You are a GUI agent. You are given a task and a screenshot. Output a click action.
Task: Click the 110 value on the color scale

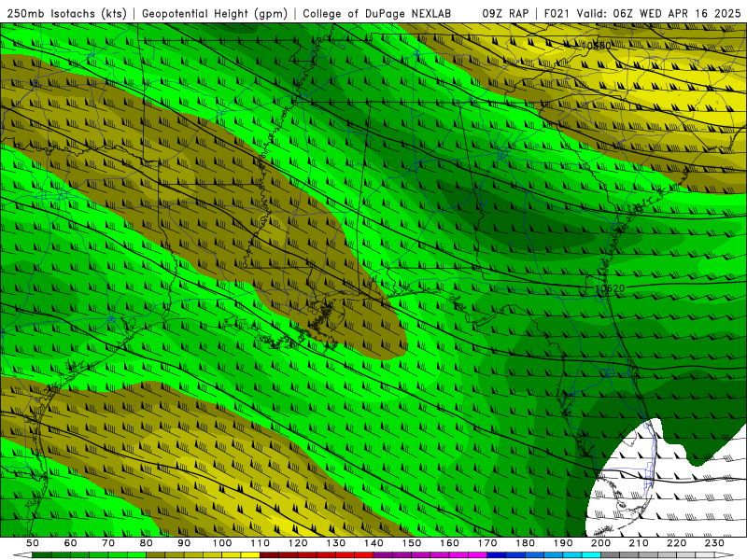coord(261,543)
